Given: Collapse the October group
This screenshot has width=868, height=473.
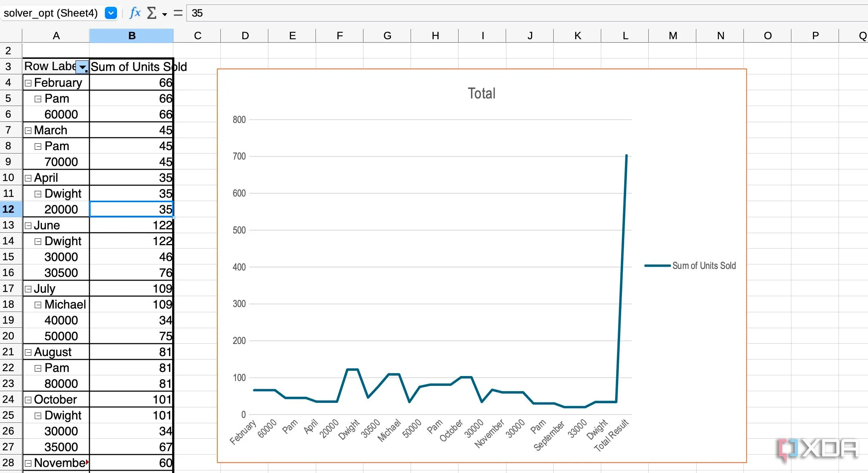Looking at the screenshot, I should (28, 400).
